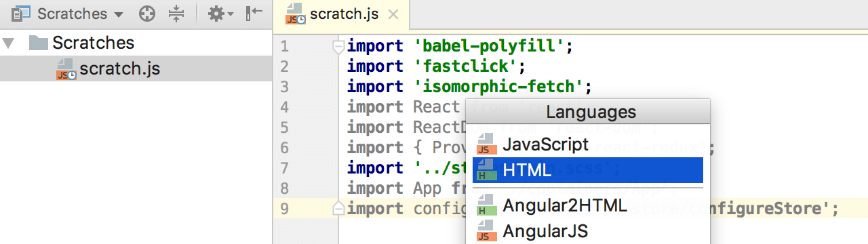Open the gear settings menu

pos(220,14)
